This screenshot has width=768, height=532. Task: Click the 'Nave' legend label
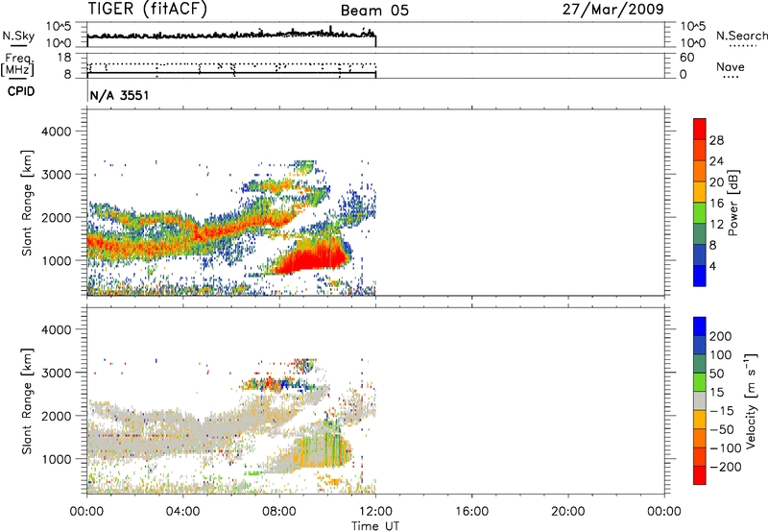tap(730, 67)
